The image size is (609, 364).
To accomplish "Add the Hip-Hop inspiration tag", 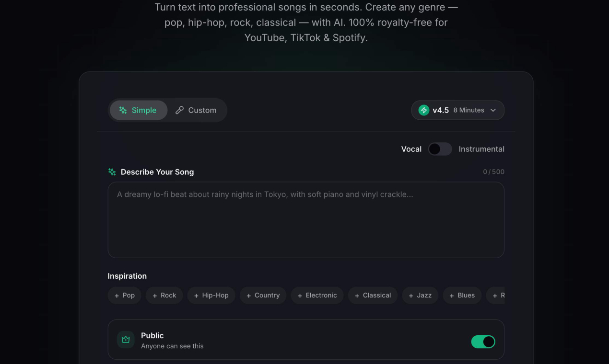I will [211, 296].
